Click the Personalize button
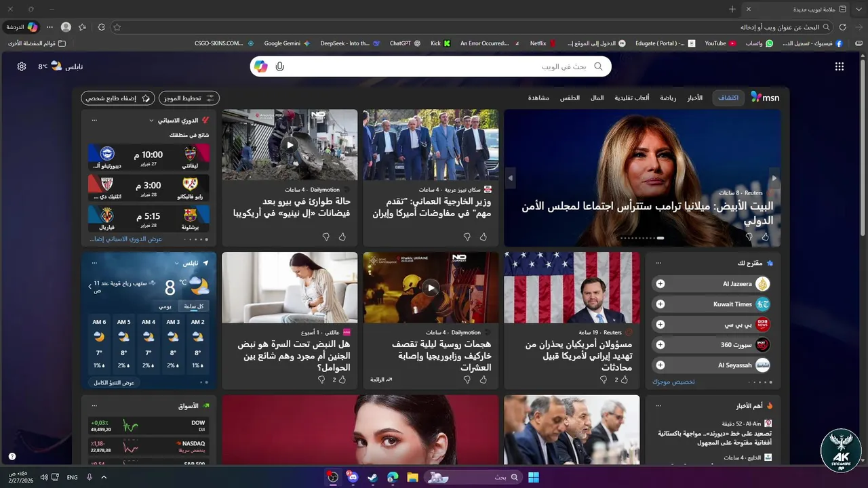868x488 pixels. 118,98
